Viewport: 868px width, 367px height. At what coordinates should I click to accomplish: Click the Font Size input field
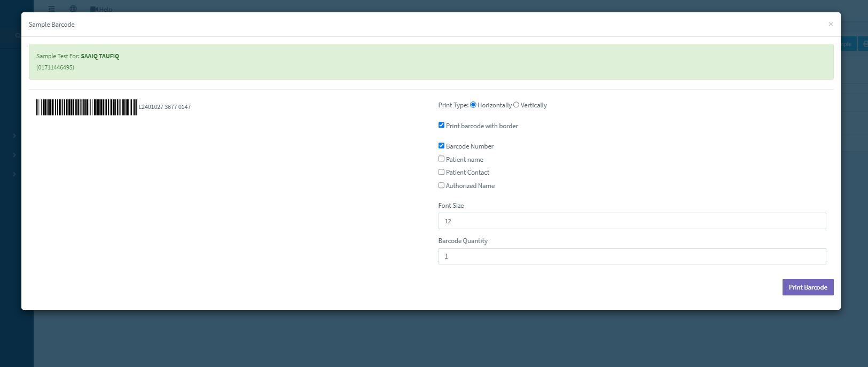pos(632,221)
